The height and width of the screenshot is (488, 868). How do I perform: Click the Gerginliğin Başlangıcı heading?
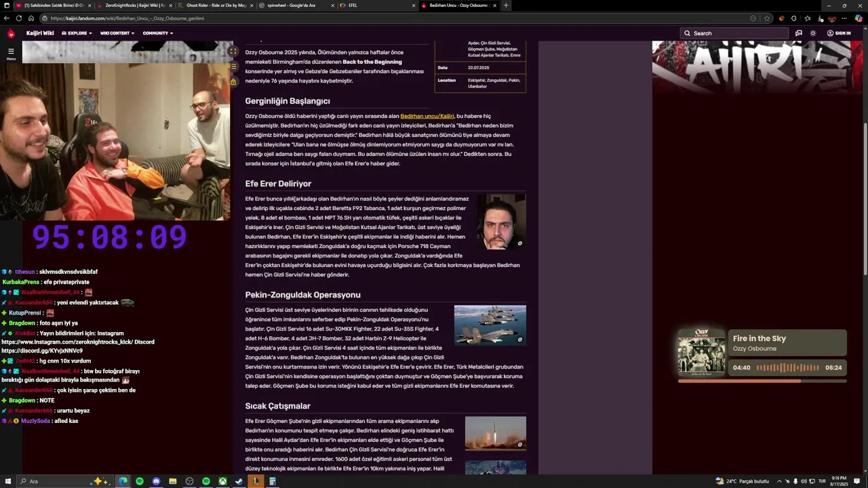(x=288, y=101)
